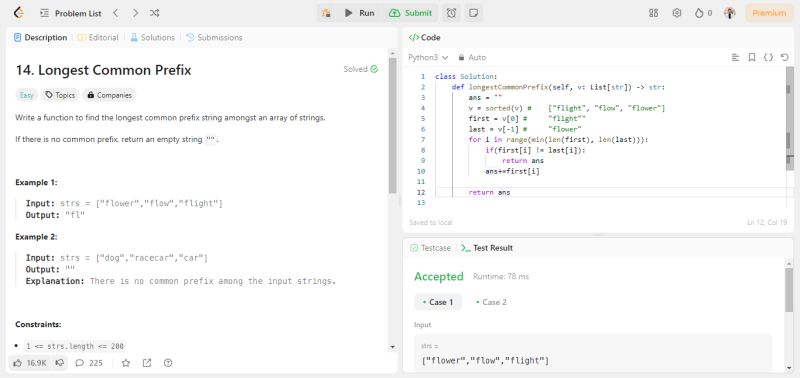Shuffle to a random problem
800x378 pixels.
coord(155,13)
